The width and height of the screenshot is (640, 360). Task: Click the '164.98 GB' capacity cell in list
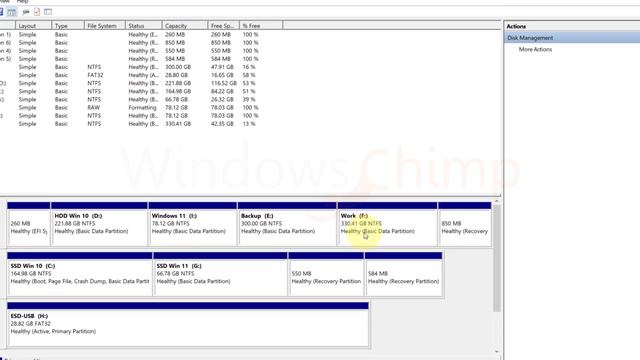click(x=178, y=91)
